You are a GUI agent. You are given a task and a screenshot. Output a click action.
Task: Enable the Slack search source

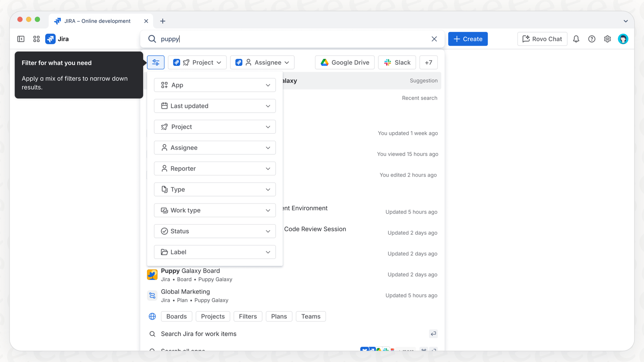click(x=397, y=62)
